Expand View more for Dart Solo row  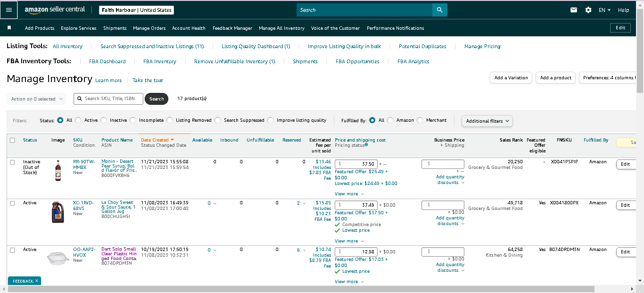[x=349, y=282]
